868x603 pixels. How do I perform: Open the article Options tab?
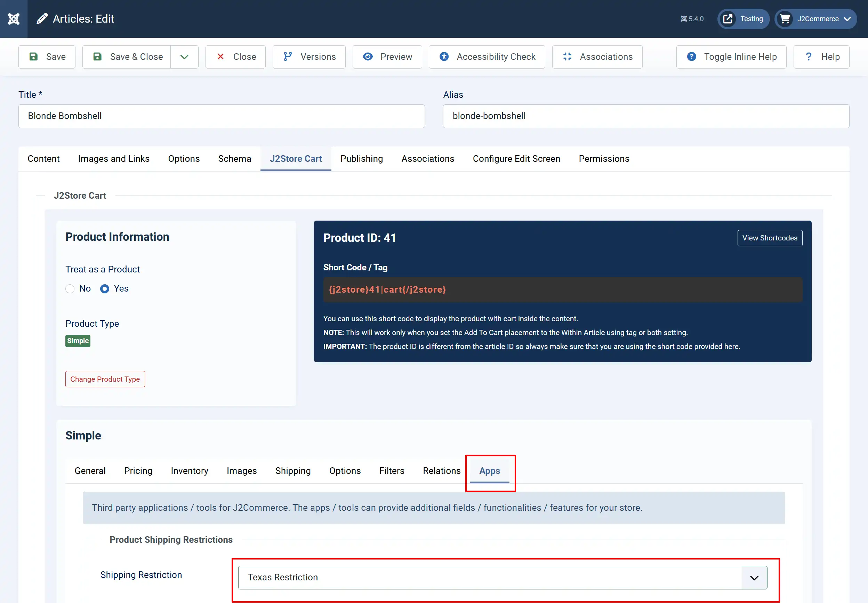(x=184, y=159)
